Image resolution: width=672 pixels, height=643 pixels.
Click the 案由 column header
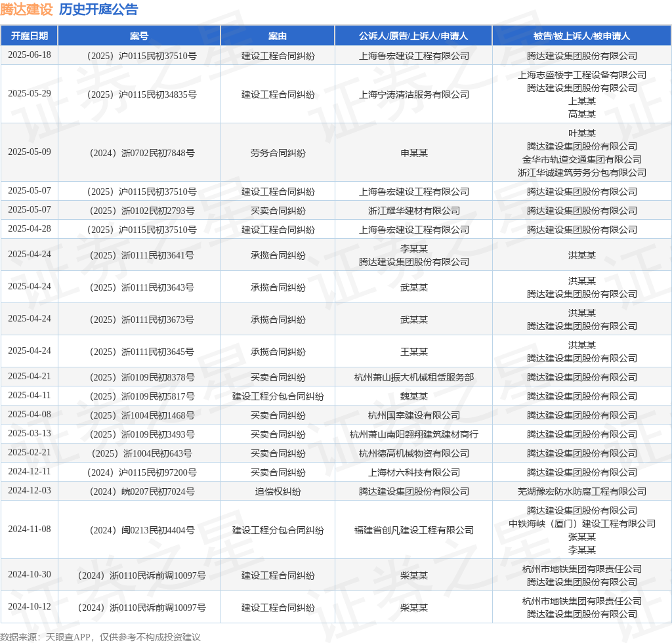278,36
